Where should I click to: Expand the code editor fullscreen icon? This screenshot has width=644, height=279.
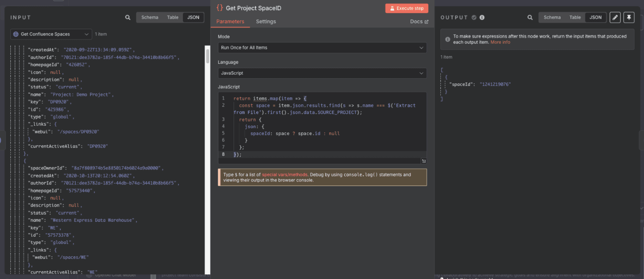coord(424,161)
